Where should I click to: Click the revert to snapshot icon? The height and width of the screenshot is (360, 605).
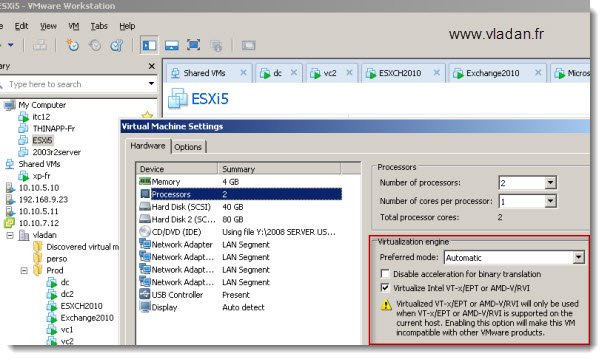[x=95, y=46]
